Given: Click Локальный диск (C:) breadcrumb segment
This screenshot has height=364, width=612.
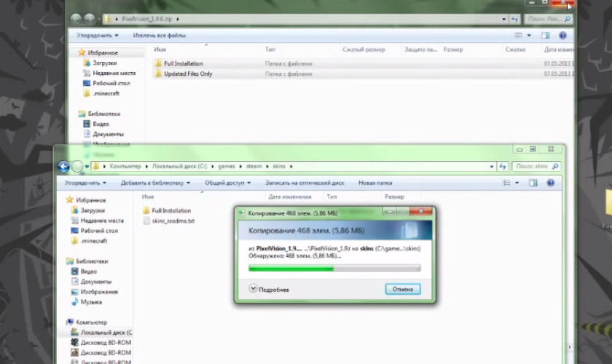Looking at the screenshot, I should pos(179,167).
